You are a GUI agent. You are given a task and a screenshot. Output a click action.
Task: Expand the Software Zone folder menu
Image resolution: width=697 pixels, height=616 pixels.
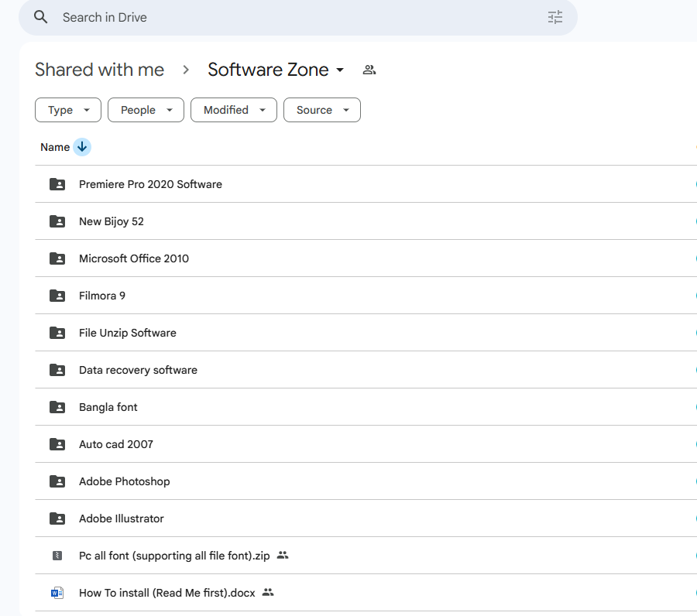pyautogui.click(x=339, y=70)
